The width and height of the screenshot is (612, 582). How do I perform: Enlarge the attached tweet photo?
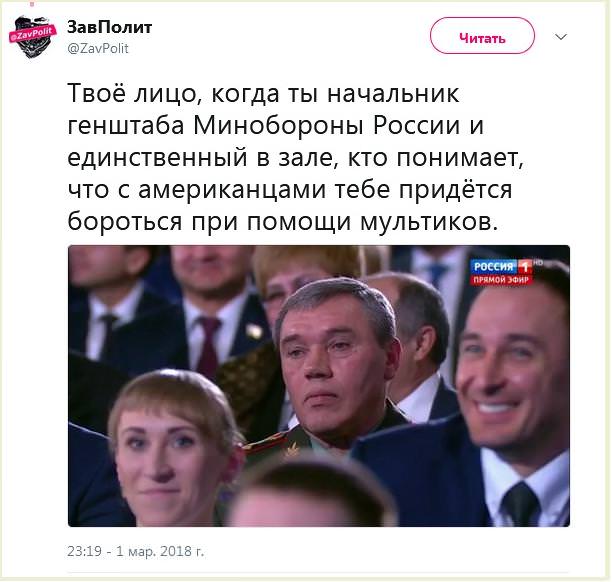319,386
